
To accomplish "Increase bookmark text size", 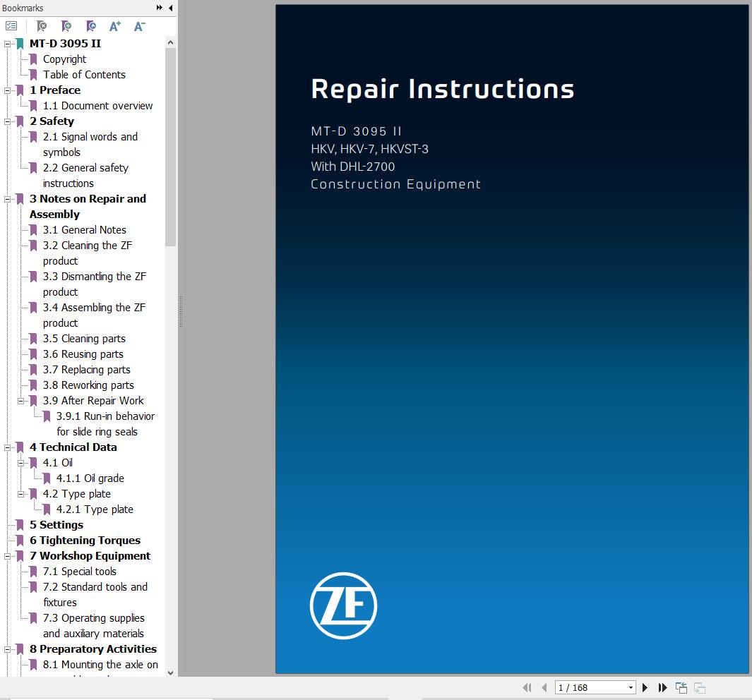I will pyautogui.click(x=114, y=25).
